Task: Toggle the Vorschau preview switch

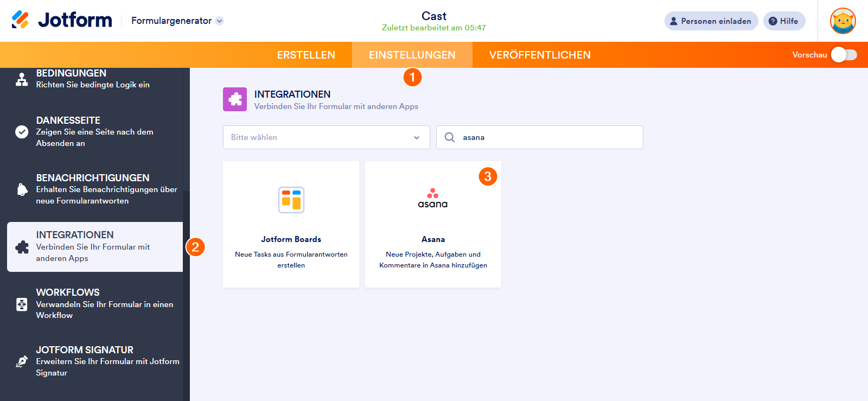Action: pyautogui.click(x=844, y=55)
